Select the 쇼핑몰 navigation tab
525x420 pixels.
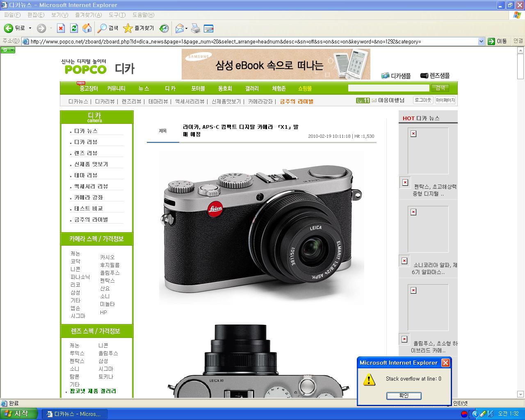(x=305, y=89)
